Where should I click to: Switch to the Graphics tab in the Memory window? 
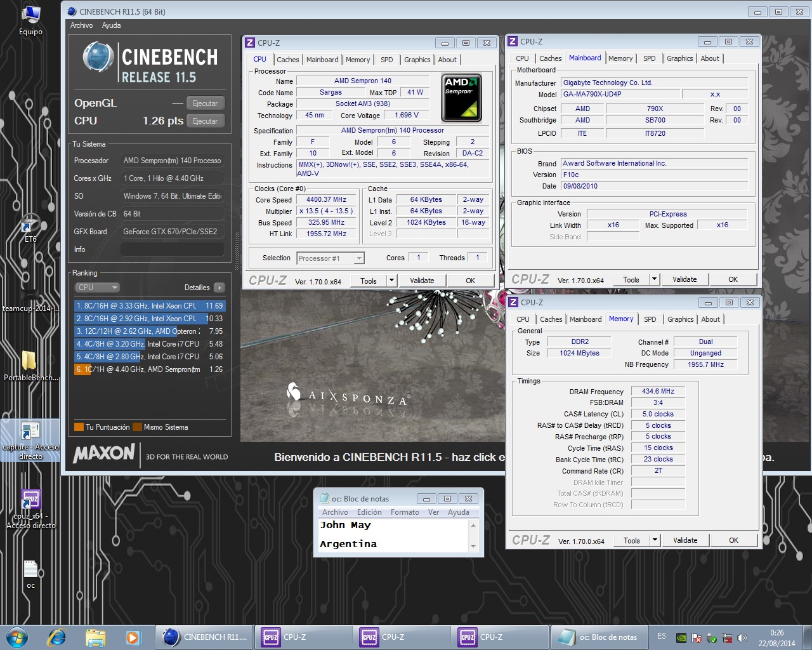pyautogui.click(x=681, y=319)
